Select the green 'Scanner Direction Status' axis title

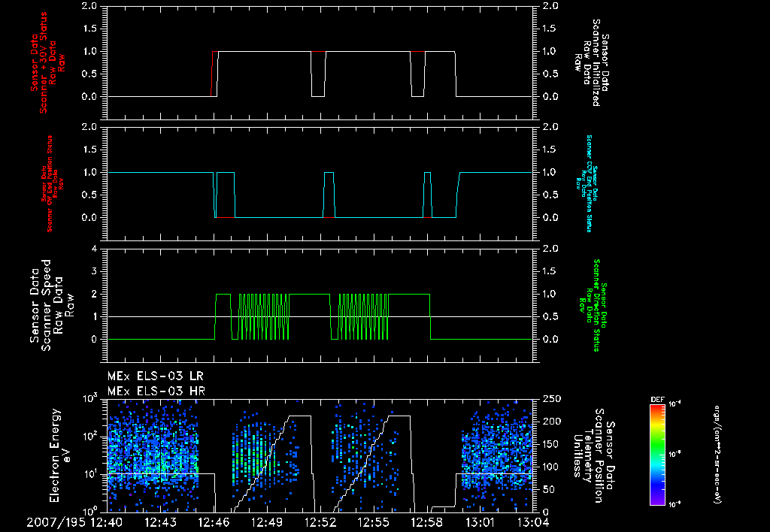tap(596, 305)
